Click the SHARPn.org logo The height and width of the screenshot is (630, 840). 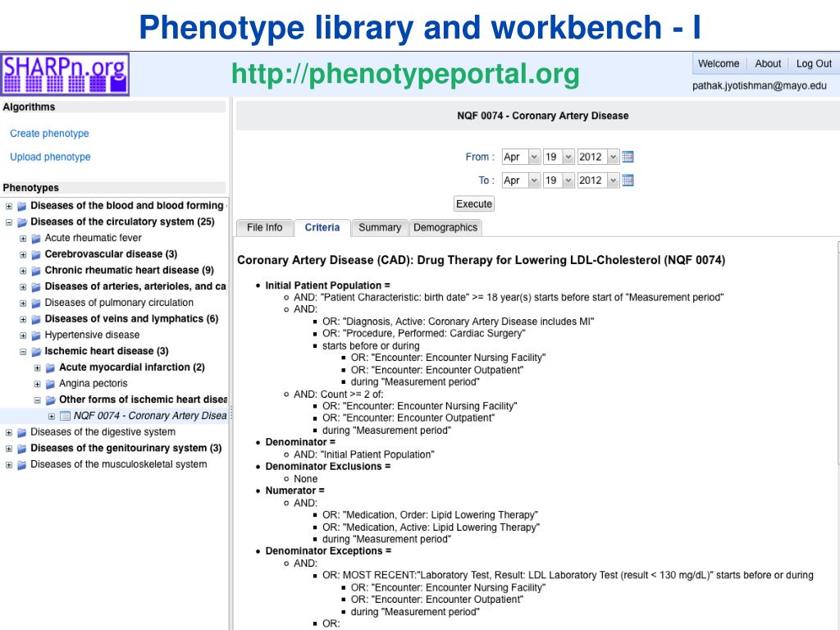click(65, 75)
